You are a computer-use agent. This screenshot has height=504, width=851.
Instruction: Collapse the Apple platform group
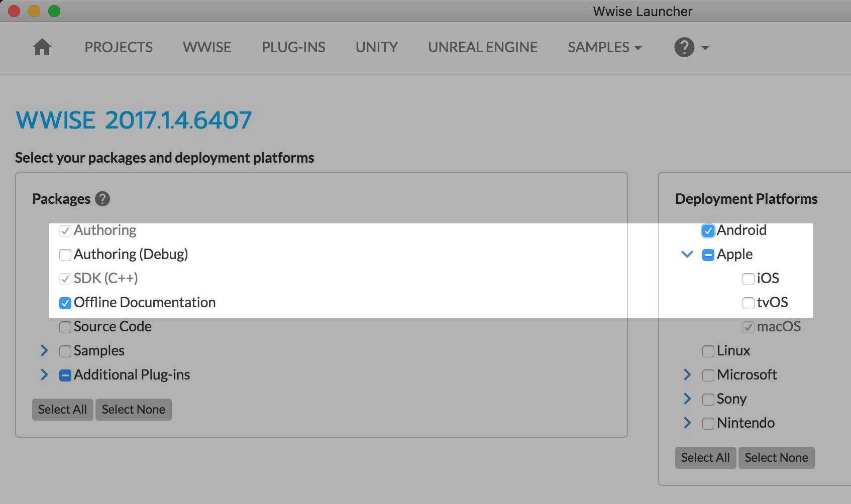click(687, 255)
